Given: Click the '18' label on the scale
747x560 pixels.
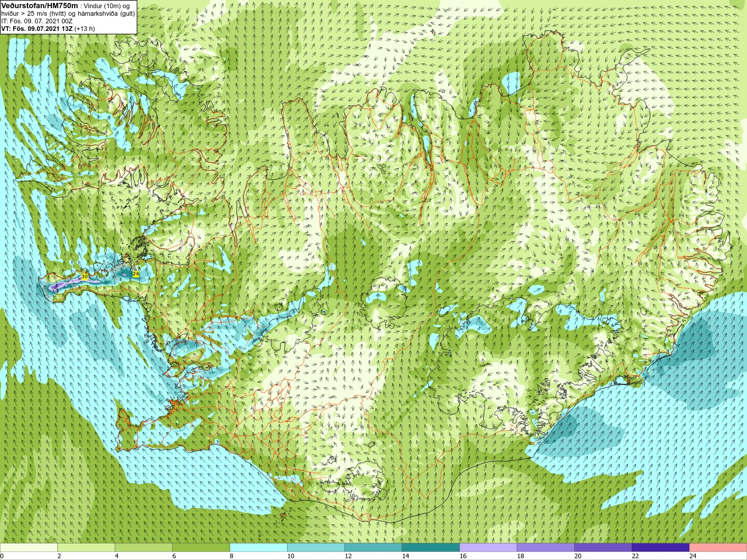Looking at the screenshot, I should point(520,556).
